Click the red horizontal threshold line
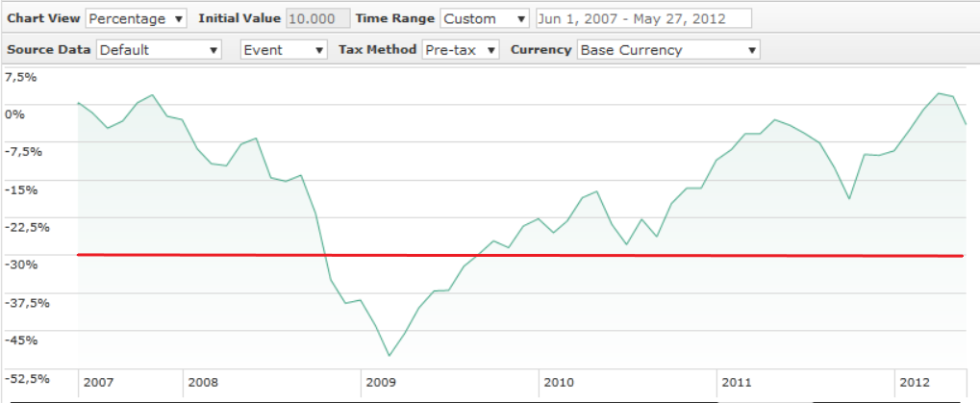Image resolution: width=980 pixels, height=403 pixels. pyautogui.click(x=519, y=255)
